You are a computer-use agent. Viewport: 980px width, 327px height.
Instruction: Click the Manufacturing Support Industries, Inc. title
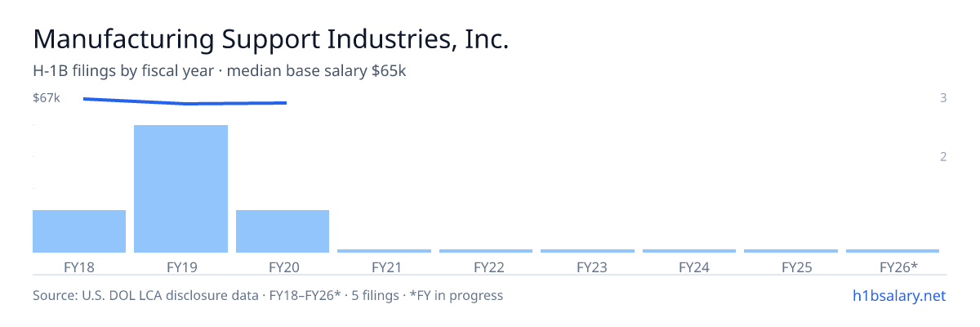(x=270, y=39)
